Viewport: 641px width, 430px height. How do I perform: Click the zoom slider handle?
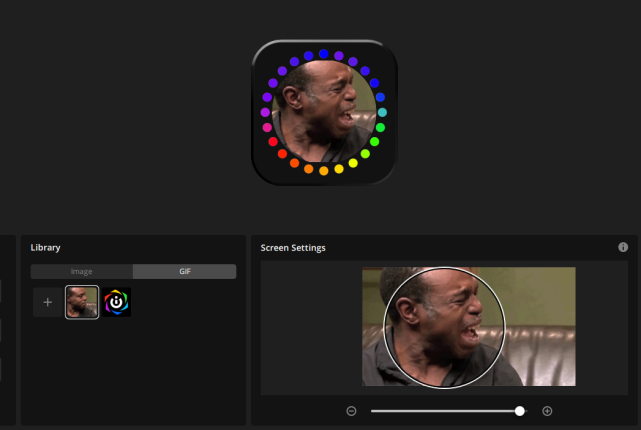coord(520,411)
